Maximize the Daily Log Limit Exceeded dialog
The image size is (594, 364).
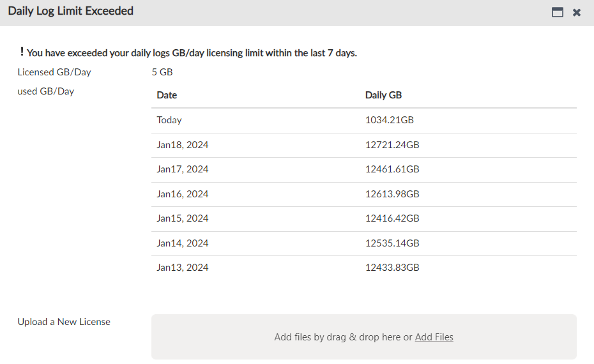click(558, 12)
